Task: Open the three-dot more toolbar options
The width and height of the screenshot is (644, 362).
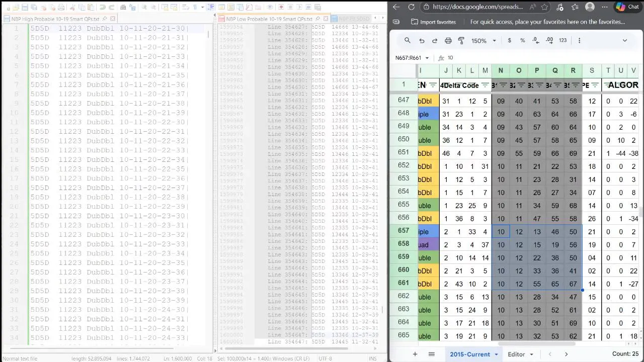Action: click(x=579, y=40)
